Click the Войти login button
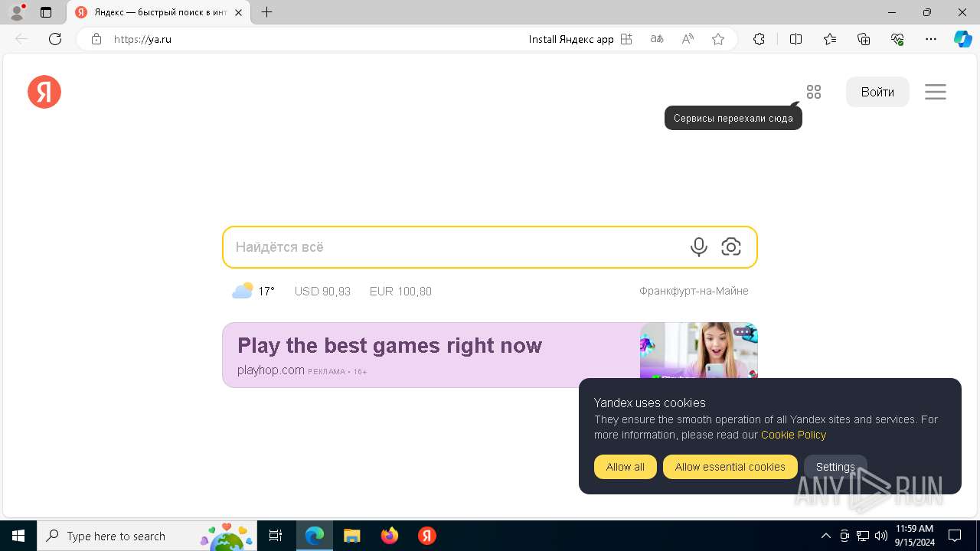This screenshot has height=551, width=980. click(x=877, y=92)
